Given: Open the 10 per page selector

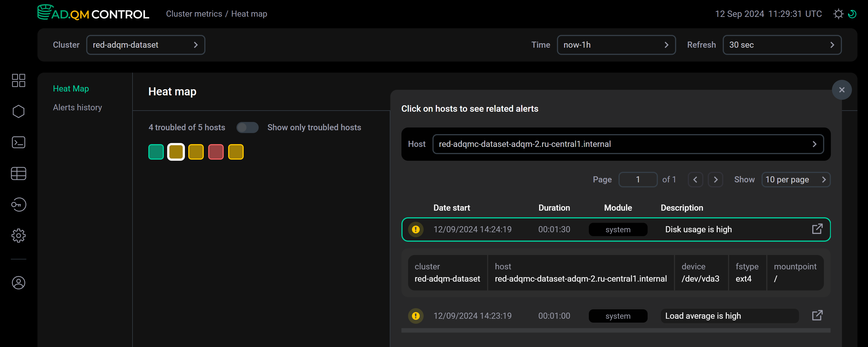Looking at the screenshot, I should [x=796, y=179].
